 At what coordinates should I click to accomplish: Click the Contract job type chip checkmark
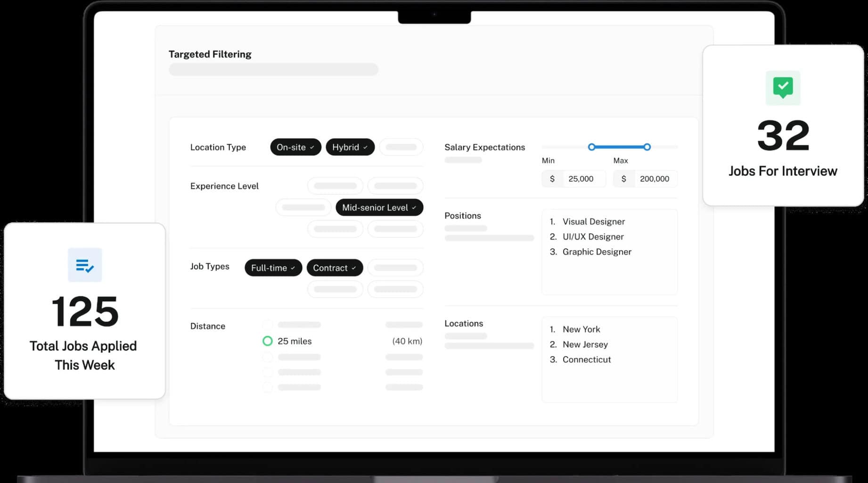pyautogui.click(x=354, y=268)
